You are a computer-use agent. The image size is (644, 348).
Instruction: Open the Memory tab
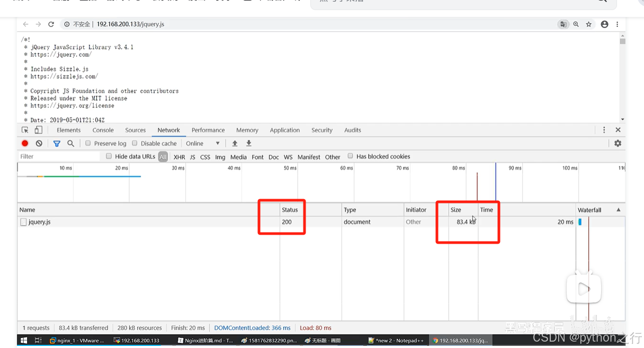point(247,130)
